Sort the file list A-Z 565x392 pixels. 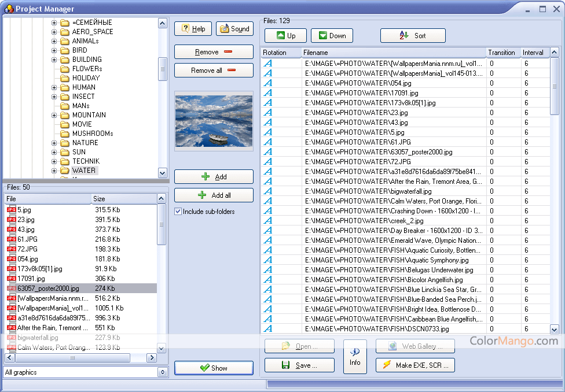coord(413,36)
